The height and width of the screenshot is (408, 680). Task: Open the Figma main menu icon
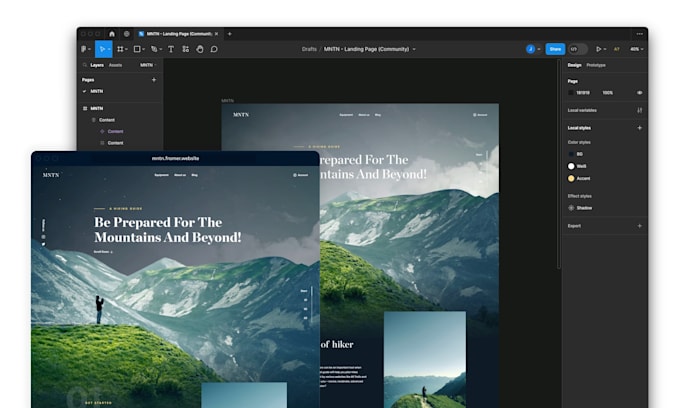point(84,49)
